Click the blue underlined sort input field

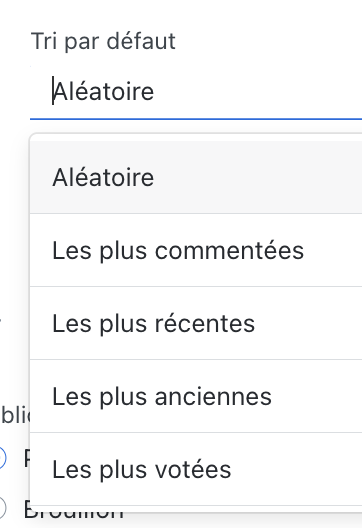click(x=196, y=92)
